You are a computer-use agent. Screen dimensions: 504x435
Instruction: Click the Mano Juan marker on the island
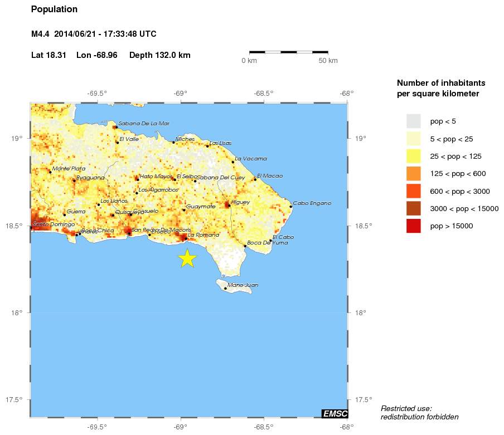225,289
